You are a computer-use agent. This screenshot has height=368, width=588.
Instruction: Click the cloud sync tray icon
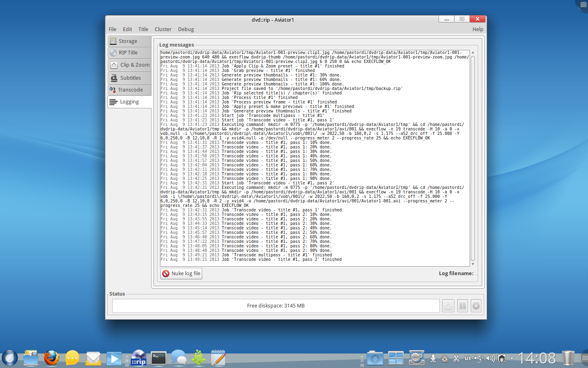coord(445,359)
